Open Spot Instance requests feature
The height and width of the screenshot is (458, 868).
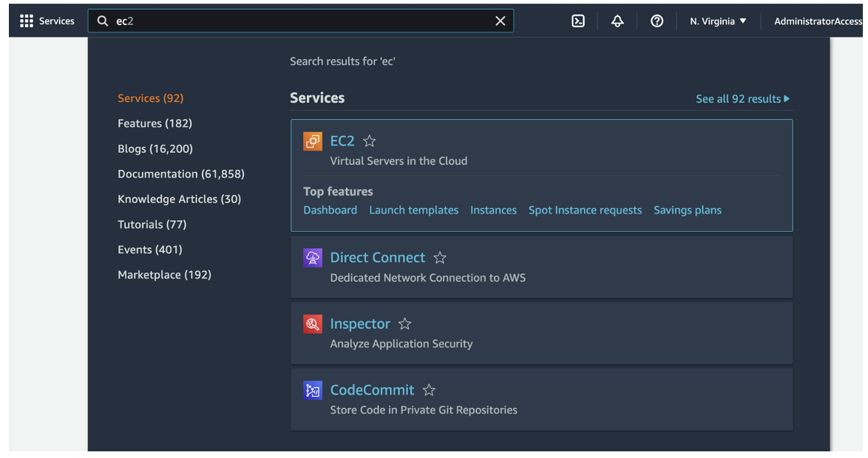585,211
